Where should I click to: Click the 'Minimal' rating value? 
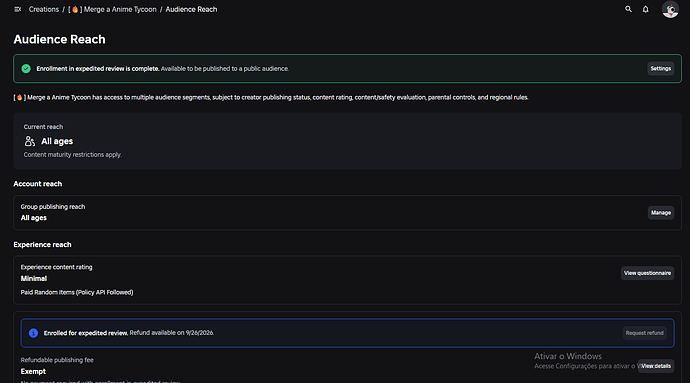tap(33, 279)
